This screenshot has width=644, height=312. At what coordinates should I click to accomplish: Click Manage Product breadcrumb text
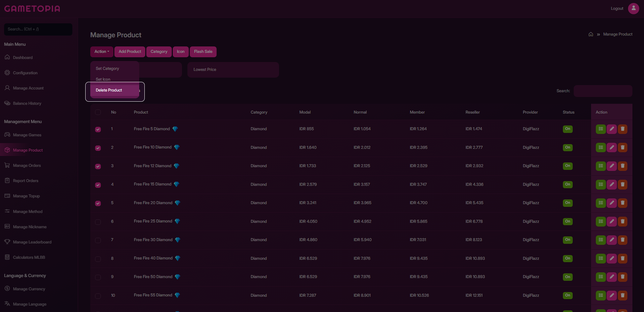coord(618,34)
